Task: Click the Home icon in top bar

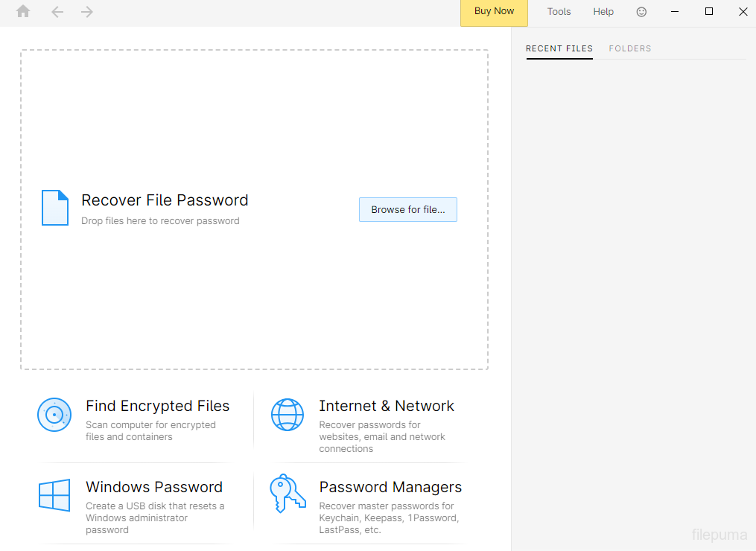Action: pyautogui.click(x=23, y=12)
